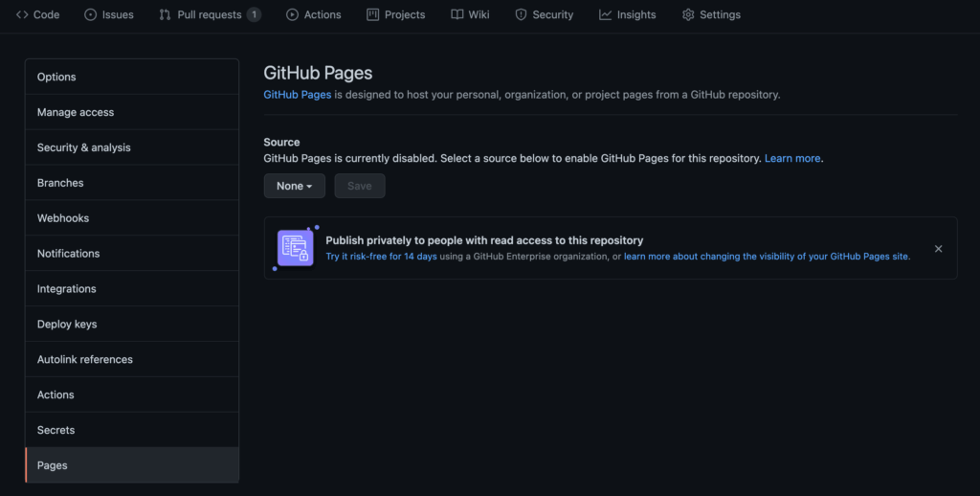Image resolution: width=980 pixels, height=496 pixels.
Task: Click the Actions play icon
Action: pyautogui.click(x=293, y=14)
